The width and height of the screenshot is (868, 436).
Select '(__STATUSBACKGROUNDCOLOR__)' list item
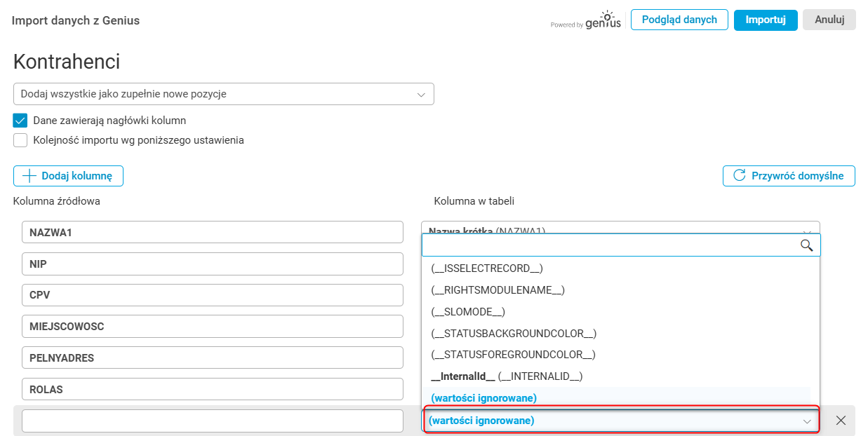(514, 333)
